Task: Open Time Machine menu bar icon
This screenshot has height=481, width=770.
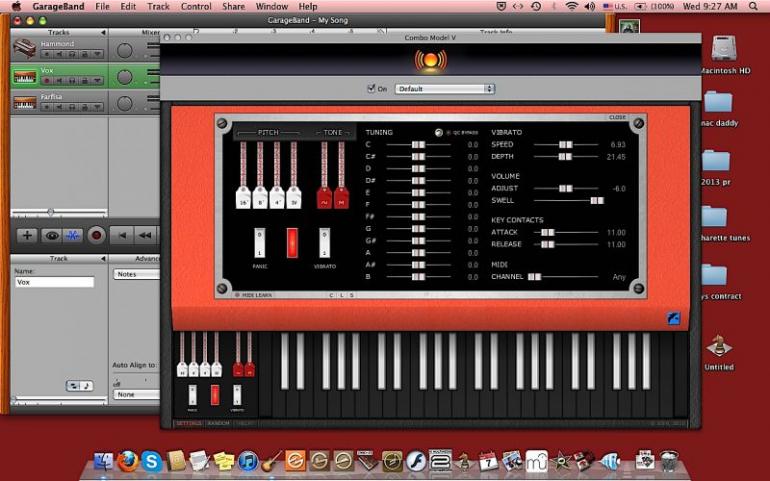Action: [536, 6]
